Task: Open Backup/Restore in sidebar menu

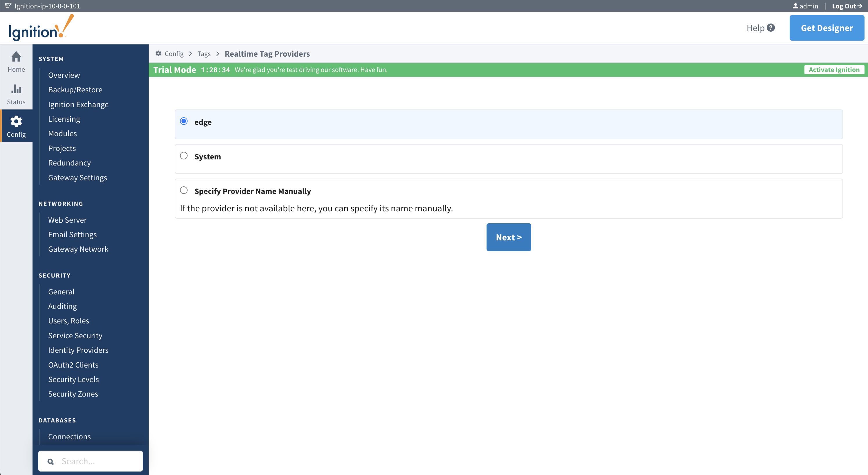Action: coord(75,90)
